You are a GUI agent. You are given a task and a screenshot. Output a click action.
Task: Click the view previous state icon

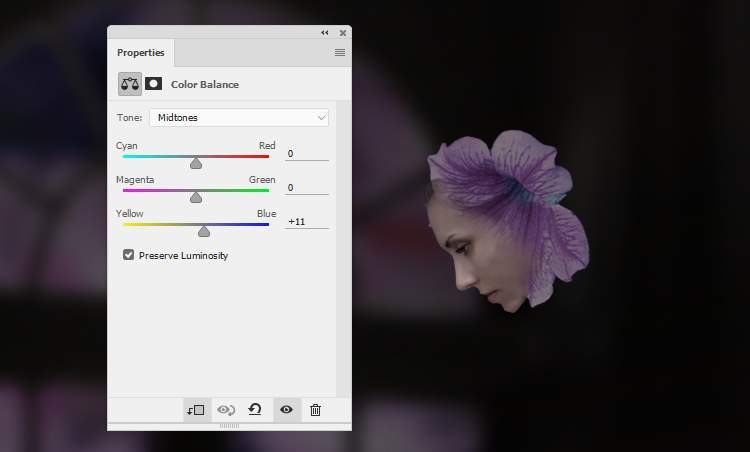click(226, 410)
